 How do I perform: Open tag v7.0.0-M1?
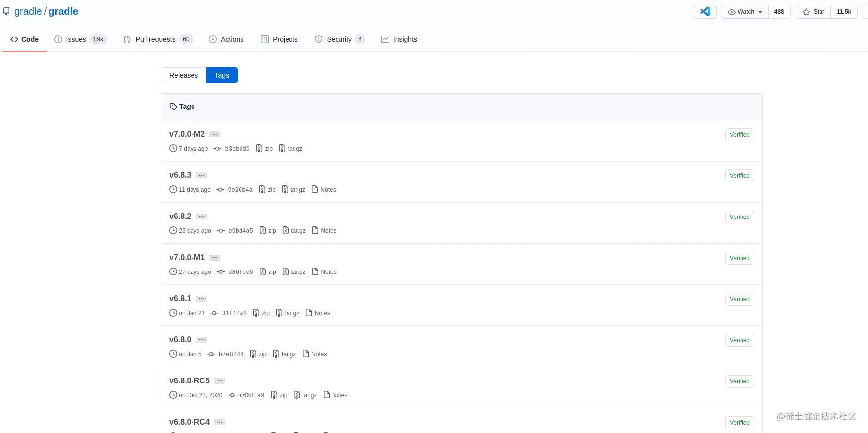[187, 257]
